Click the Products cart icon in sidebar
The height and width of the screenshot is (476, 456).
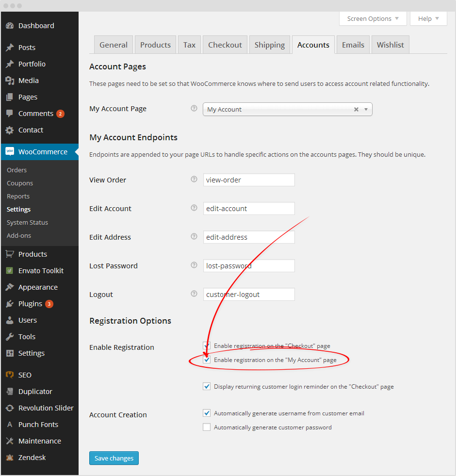pos(10,254)
